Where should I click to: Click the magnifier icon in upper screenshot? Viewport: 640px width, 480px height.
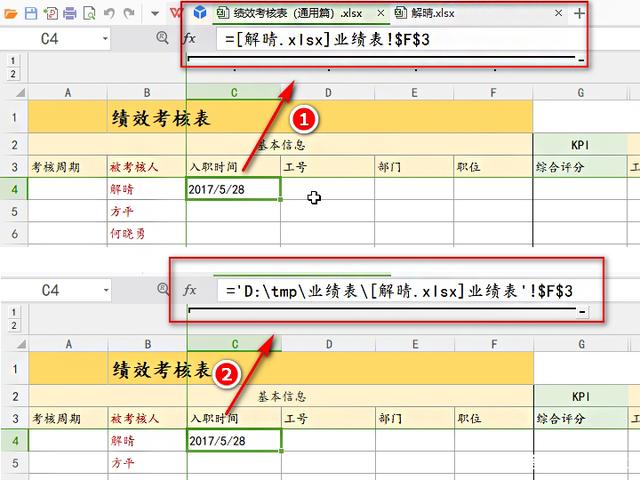click(162, 38)
